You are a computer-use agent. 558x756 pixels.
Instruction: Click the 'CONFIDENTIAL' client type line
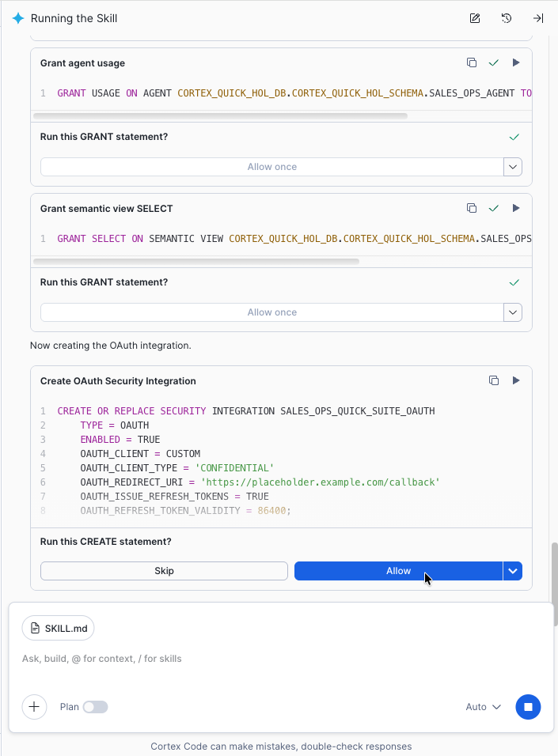click(177, 467)
